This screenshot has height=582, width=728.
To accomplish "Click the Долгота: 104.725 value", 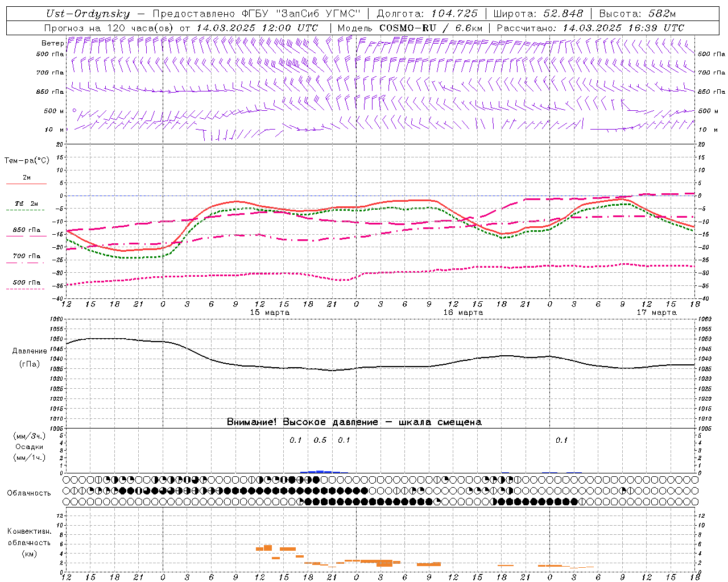I will pos(427,14).
